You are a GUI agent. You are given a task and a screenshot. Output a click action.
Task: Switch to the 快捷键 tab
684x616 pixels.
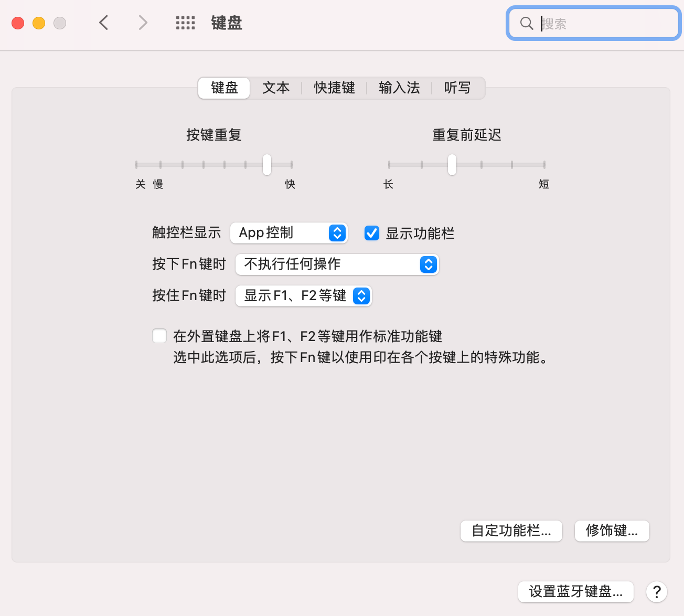pos(334,88)
